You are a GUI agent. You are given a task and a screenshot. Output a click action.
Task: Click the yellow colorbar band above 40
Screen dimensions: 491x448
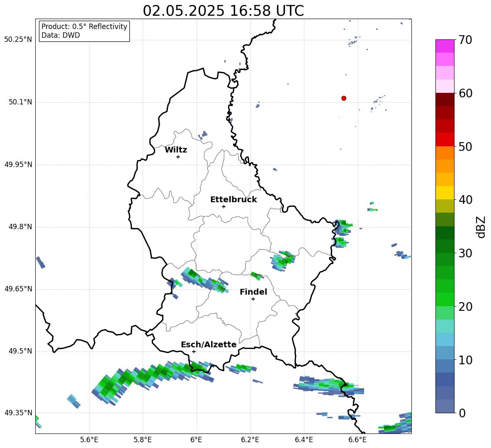[445, 193]
